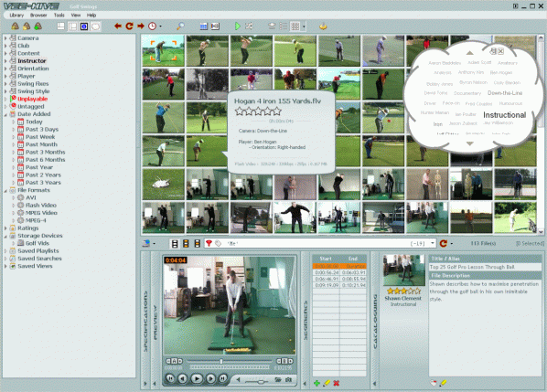
Task: Click the green plus add segment icon
Action: tap(316, 383)
